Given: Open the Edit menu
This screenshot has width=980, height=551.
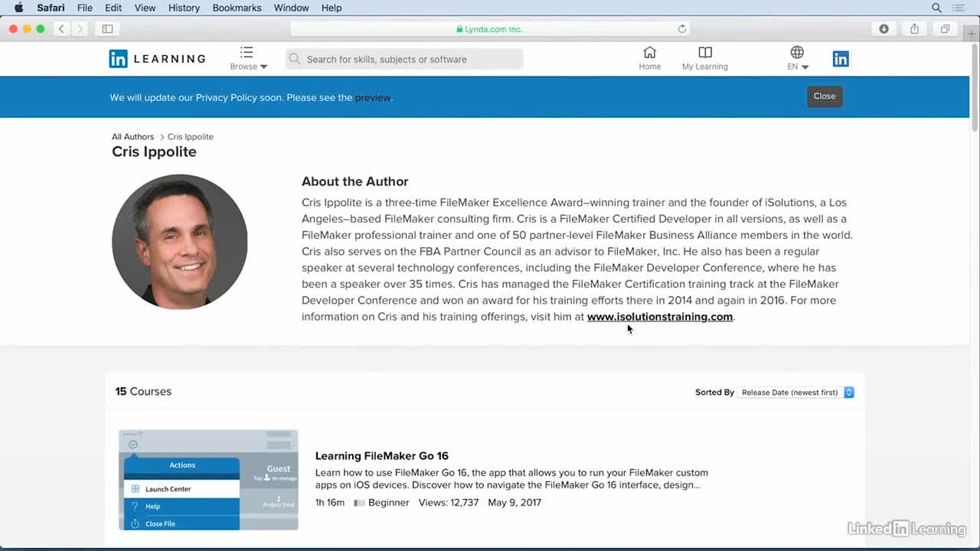Looking at the screenshot, I should click(113, 8).
